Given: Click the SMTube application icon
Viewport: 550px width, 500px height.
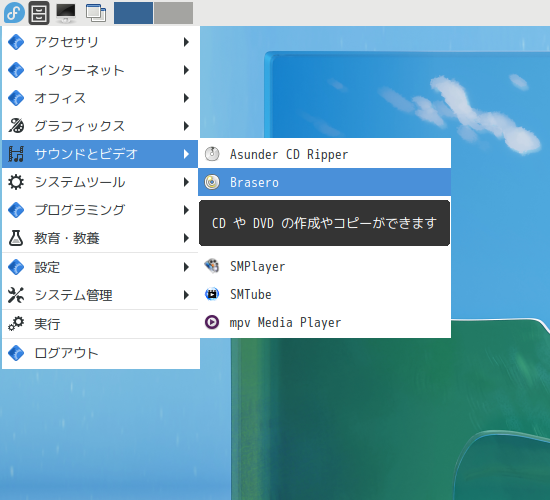Looking at the screenshot, I should (212, 294).
